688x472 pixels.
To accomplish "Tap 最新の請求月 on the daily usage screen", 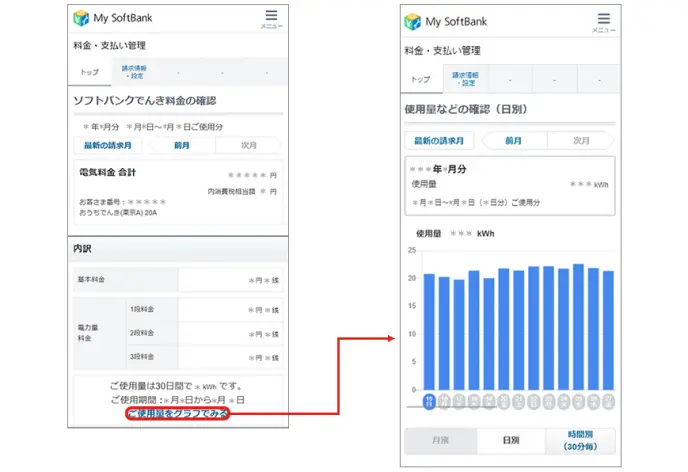I will pyautogui.click(x=439, y=140).
